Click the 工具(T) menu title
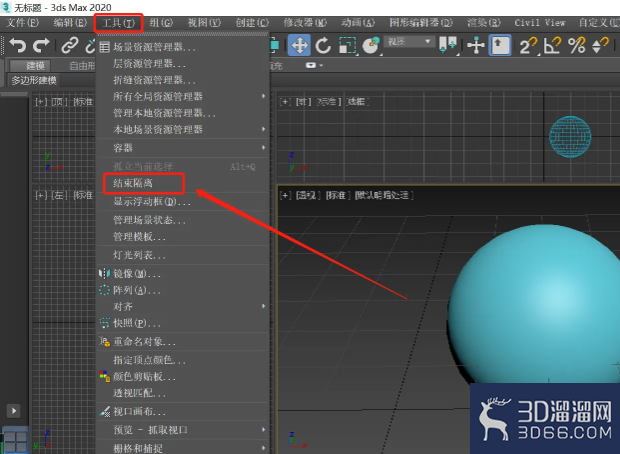620x454 pixels. 119,23
